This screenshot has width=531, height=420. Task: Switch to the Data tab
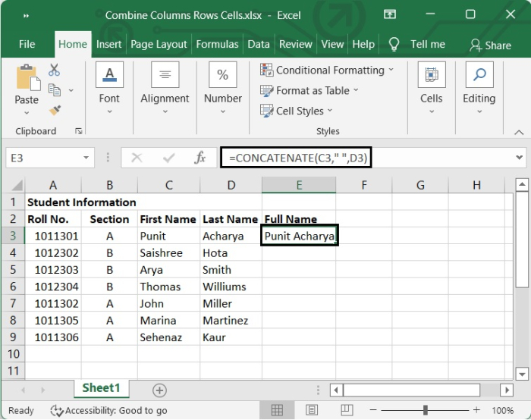click(x=259, y=44)
